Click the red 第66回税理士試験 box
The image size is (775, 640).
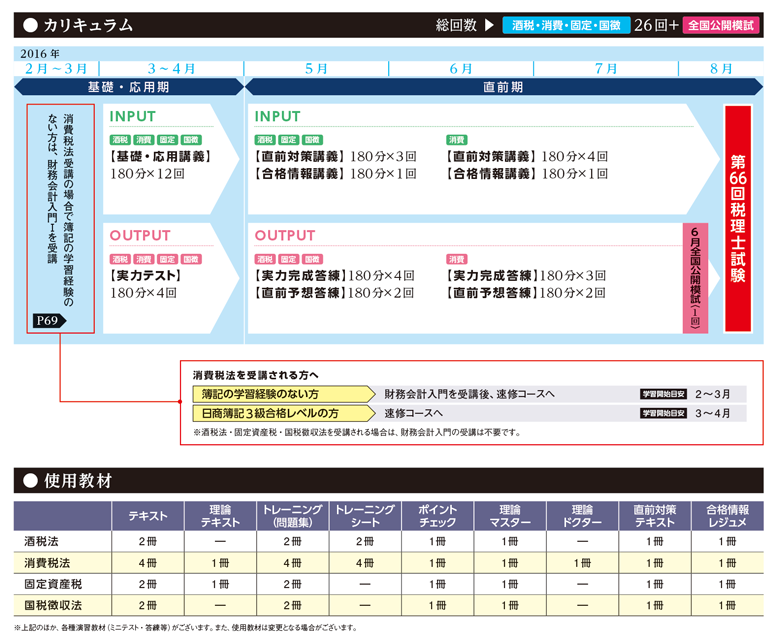738,219
